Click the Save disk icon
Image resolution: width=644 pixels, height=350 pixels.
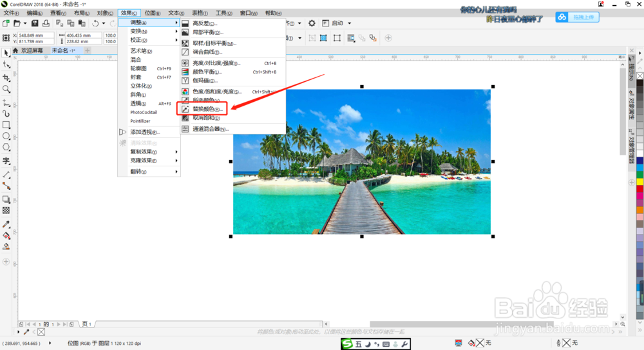tap(35, 23)
